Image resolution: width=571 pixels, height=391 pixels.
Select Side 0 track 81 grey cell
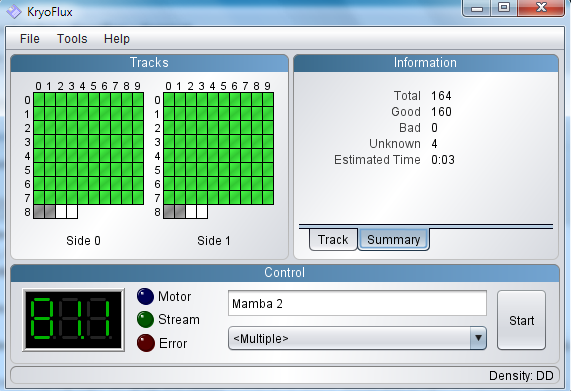point(50,212)
